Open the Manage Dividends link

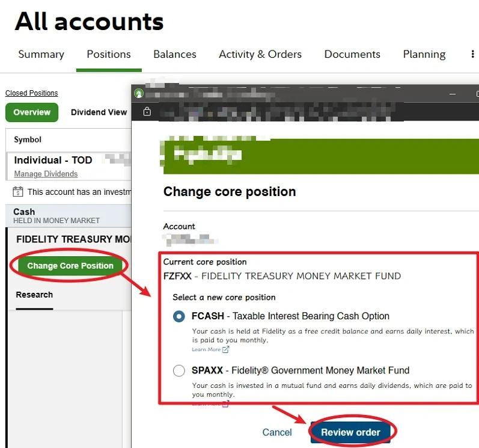click(x=46, y=174)
